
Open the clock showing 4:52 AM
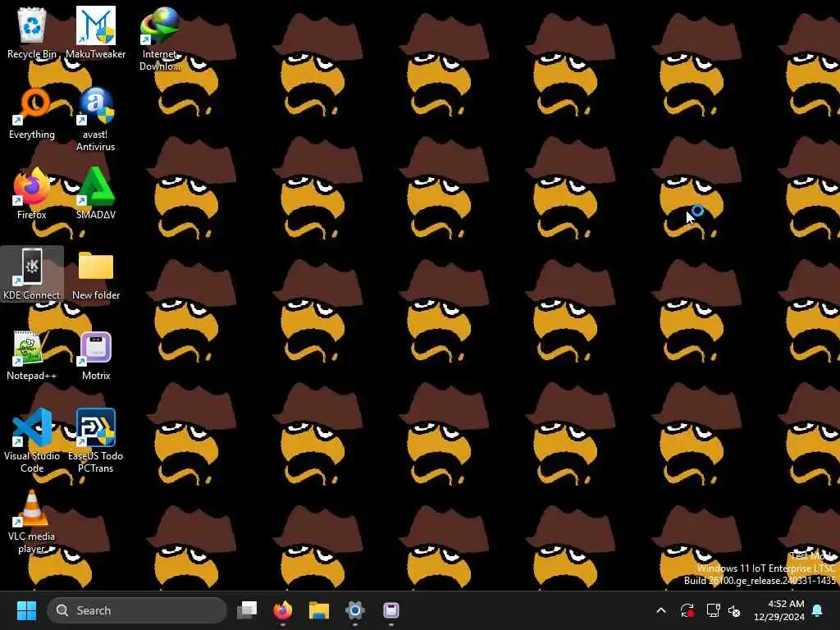[779, 610]
